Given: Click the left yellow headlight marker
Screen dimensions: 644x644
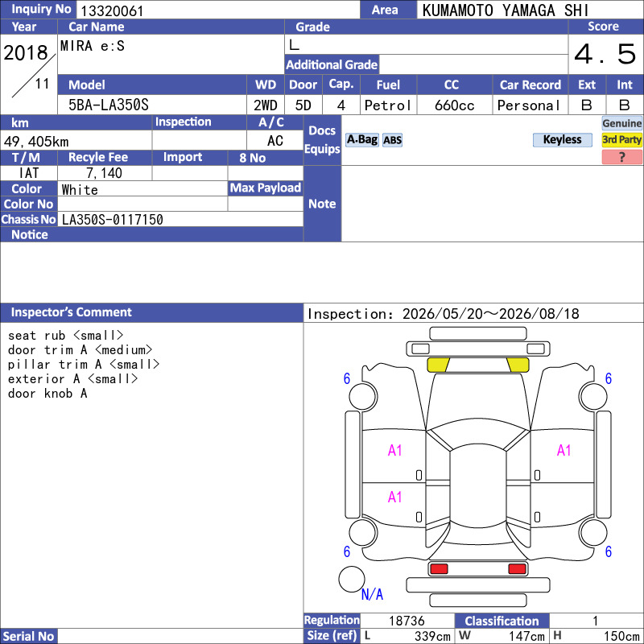Looking at the screenshot, I should (x=438, y=365).
